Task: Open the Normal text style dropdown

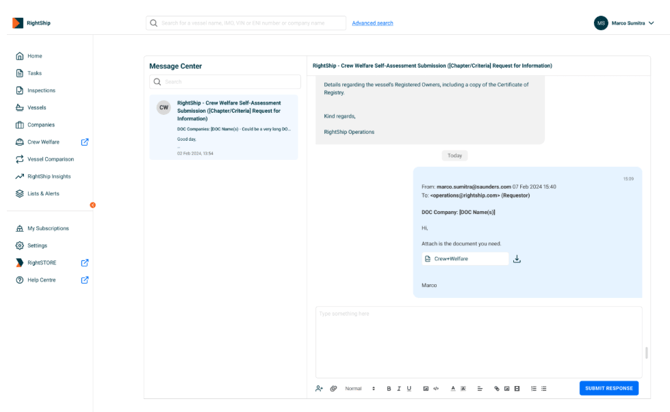Action: (360, 389)
